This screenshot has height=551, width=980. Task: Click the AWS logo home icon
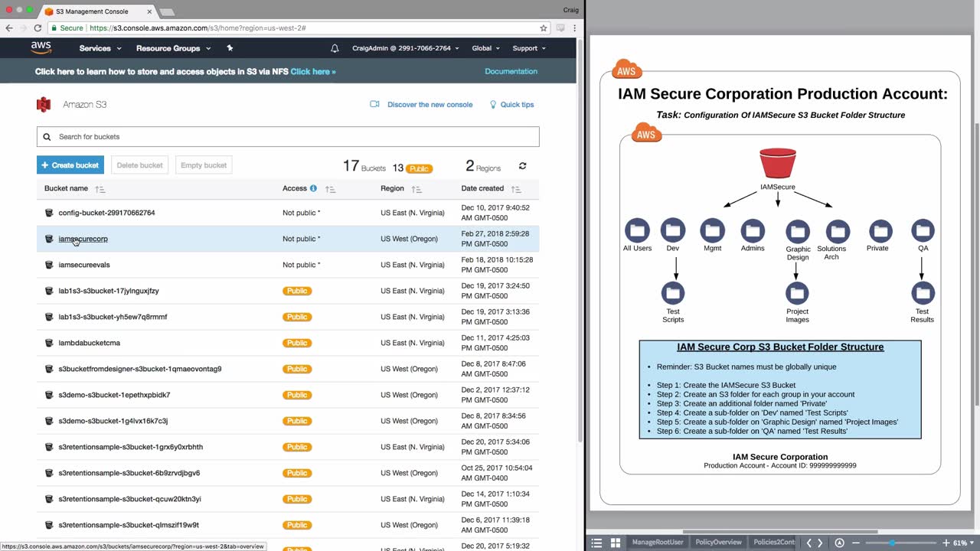(41, 47)
